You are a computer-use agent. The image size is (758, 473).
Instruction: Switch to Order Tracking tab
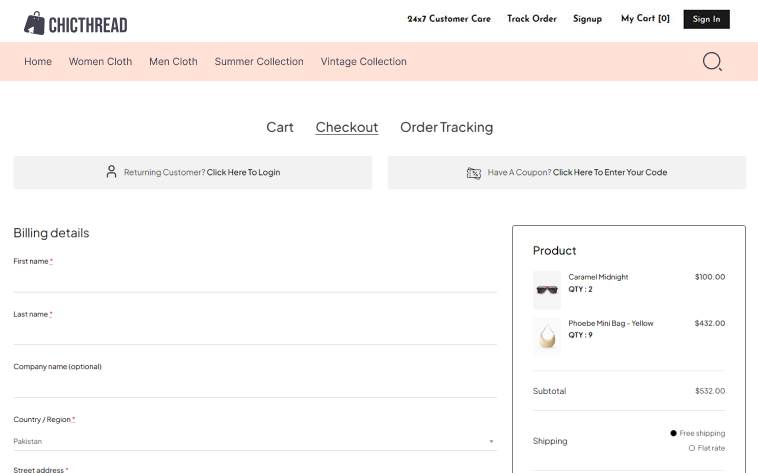click(446, 127)
